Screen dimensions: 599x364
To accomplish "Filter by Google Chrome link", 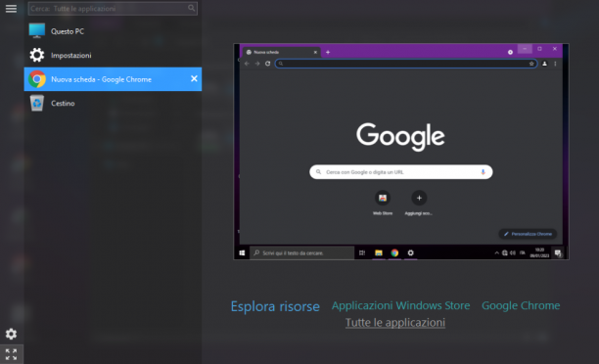I will [521, 305].
